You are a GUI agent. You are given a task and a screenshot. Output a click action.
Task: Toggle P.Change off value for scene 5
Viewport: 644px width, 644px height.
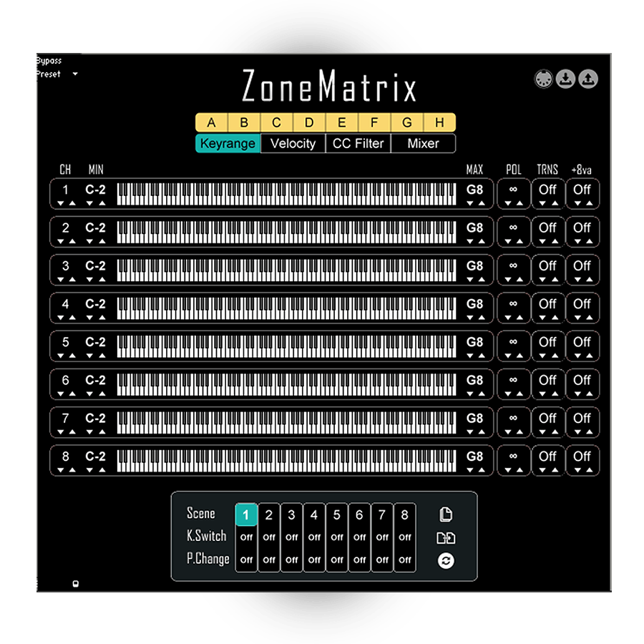tap(337, 560)
